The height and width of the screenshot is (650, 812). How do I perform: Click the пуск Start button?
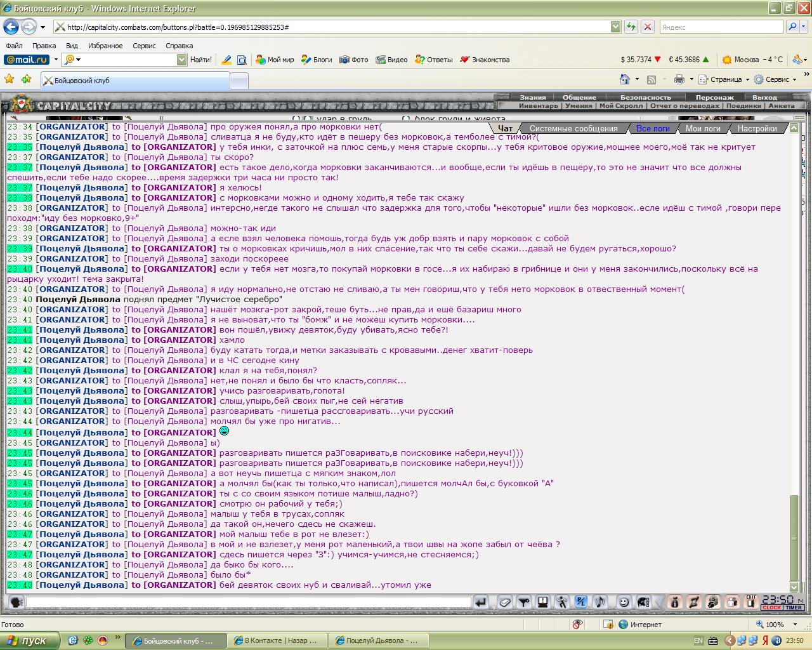[x=30, y=640]
